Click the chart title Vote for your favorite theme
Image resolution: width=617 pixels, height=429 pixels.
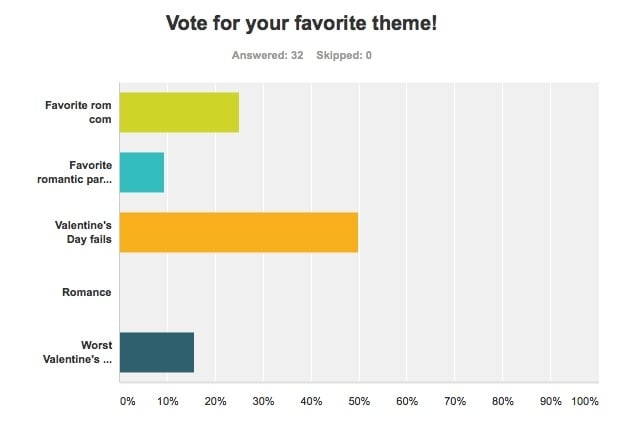click(301, 23)
